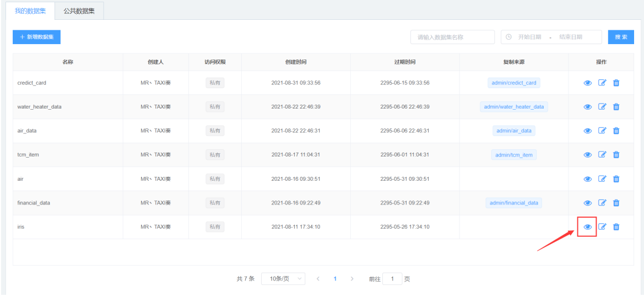Open the end date picker field

pyautogui.click(x=572, y=37)
